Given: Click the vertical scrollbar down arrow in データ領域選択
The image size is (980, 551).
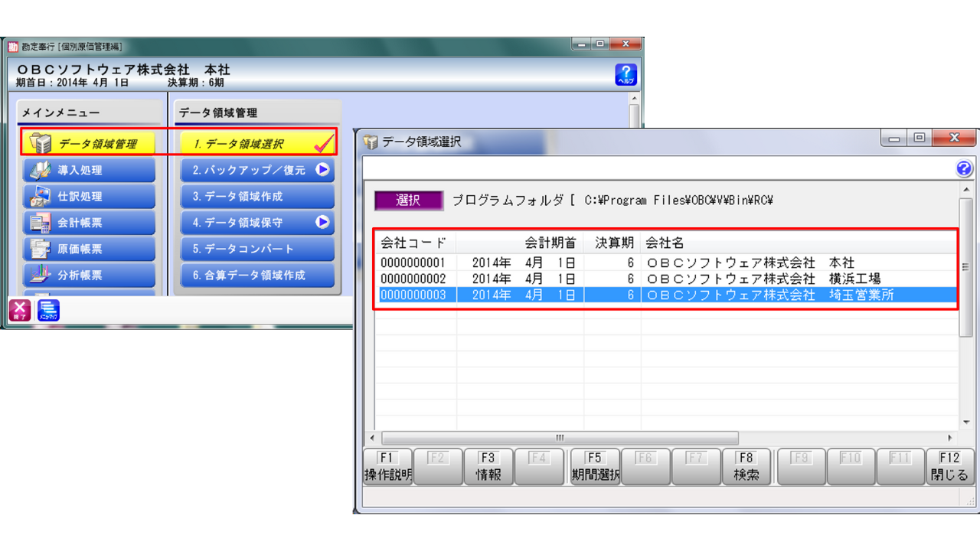Looking at the screenshot, I should click(x=966, y=422).
